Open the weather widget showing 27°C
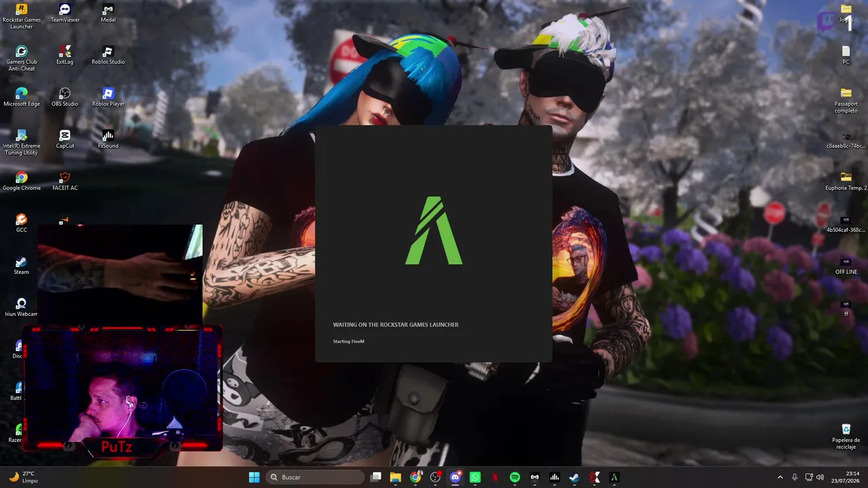Viewport: 868px width, 488px height. point(22,477)
